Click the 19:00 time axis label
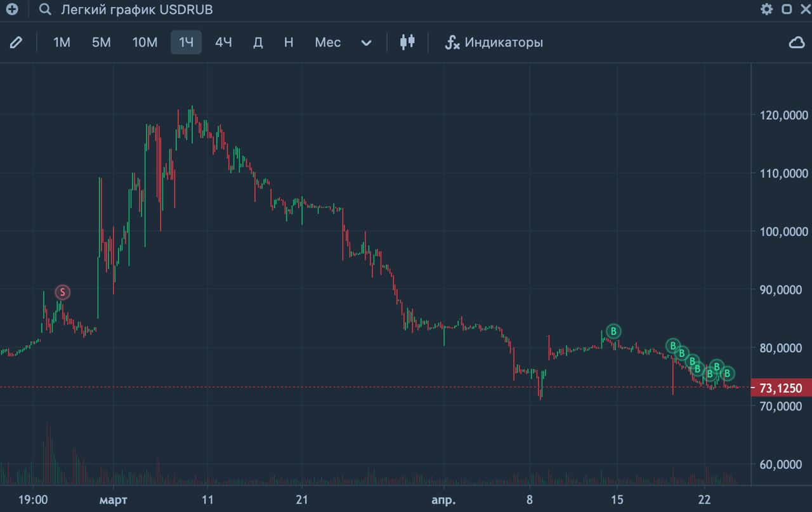 (x=33, y=499)
